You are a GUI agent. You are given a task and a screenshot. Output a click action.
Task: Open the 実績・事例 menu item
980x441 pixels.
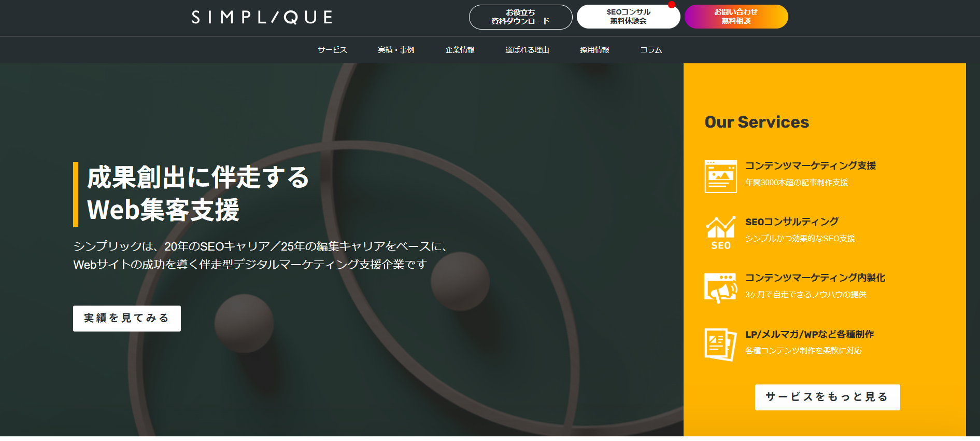point(396,50)
